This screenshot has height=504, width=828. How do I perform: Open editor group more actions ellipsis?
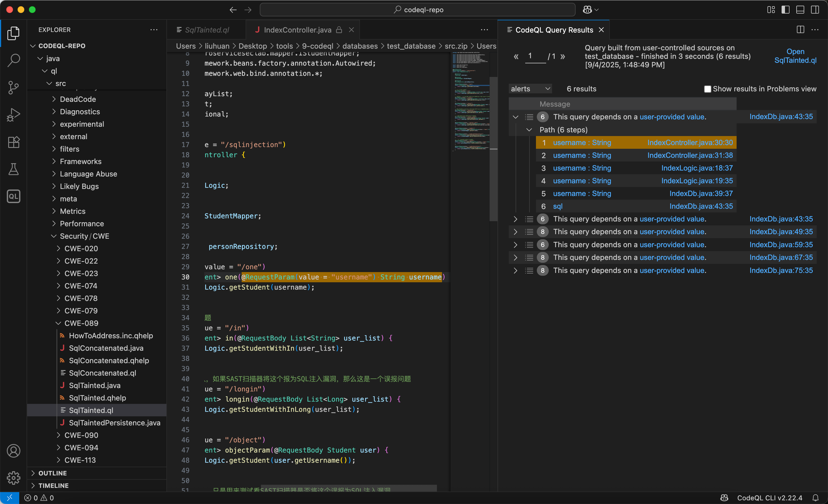click(484, 29)
